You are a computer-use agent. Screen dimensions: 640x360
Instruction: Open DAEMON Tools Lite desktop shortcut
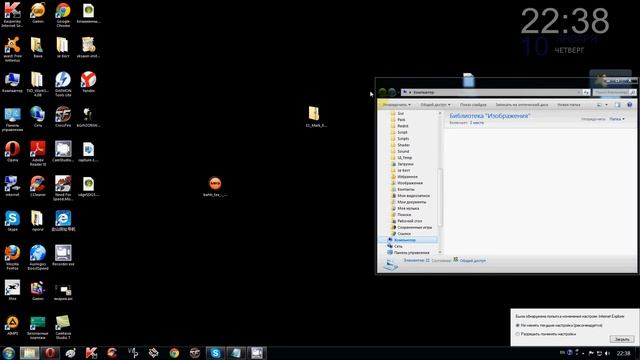(63, 84)
